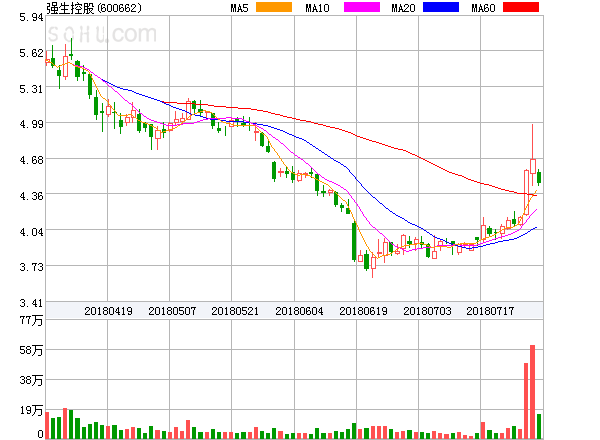Click the 4.68 price axis label
Viewport: 600px width, 440px height.
coord(31,160)
